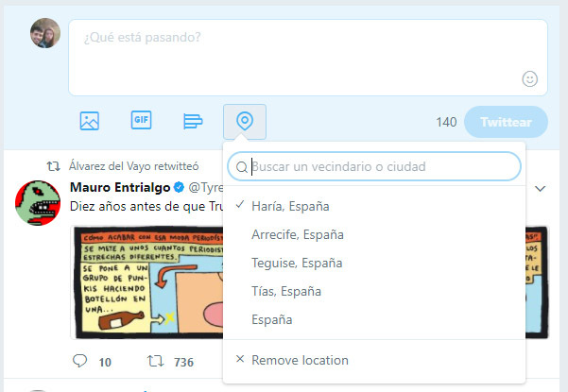Click the 140 character counter
568x392 pixels.
(446, 123)
